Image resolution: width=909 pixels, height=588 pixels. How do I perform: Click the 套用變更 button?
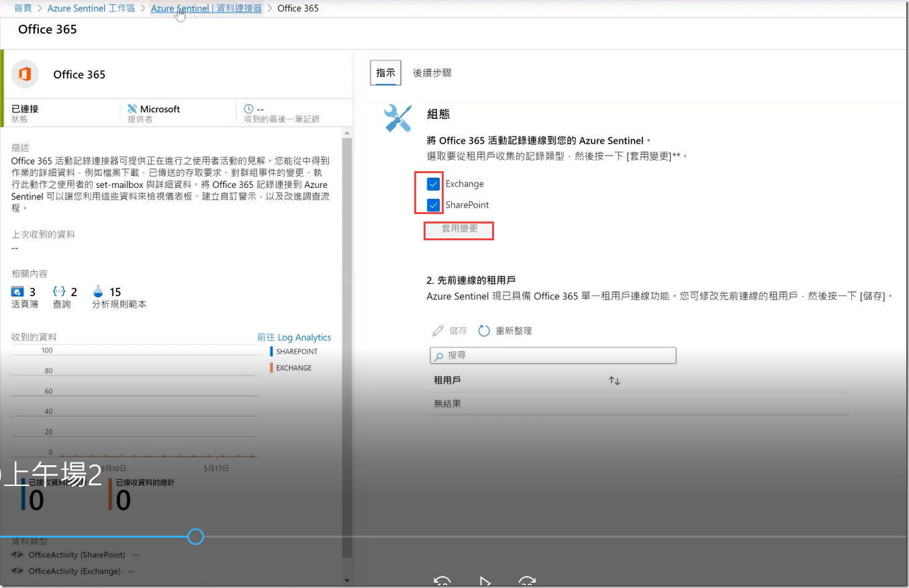[459, 229]
